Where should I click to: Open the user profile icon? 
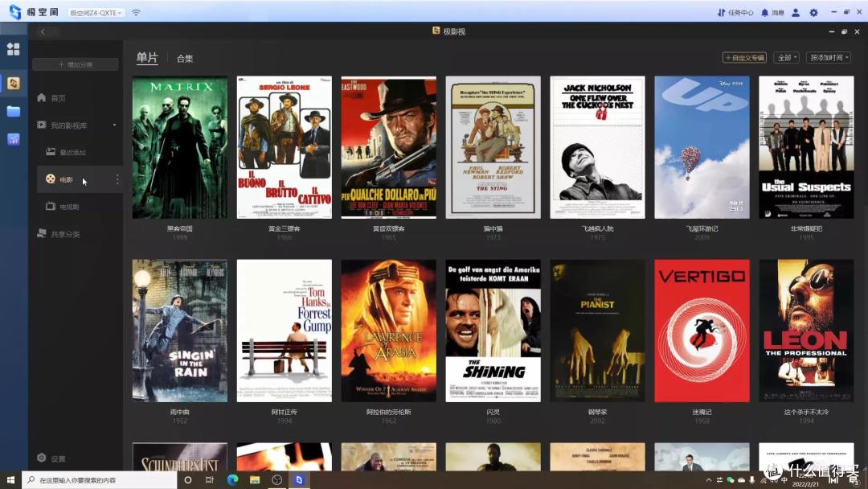tap(796, 13)
